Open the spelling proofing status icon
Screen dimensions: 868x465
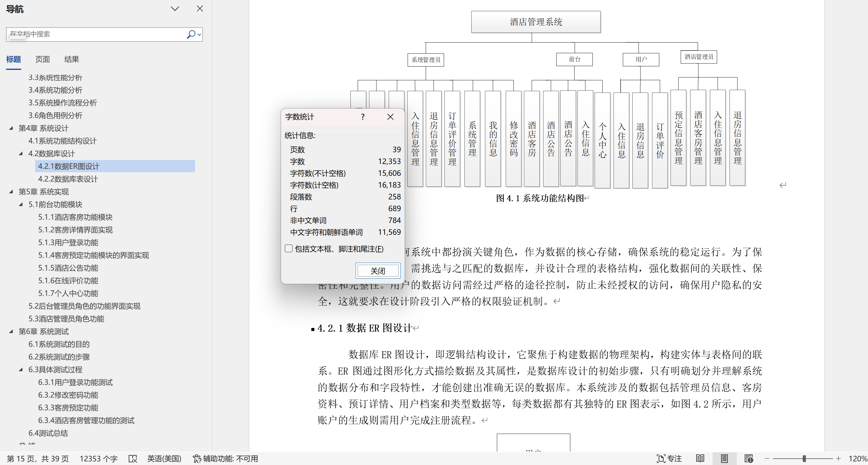pyautogui.click(x=132, y=459)
